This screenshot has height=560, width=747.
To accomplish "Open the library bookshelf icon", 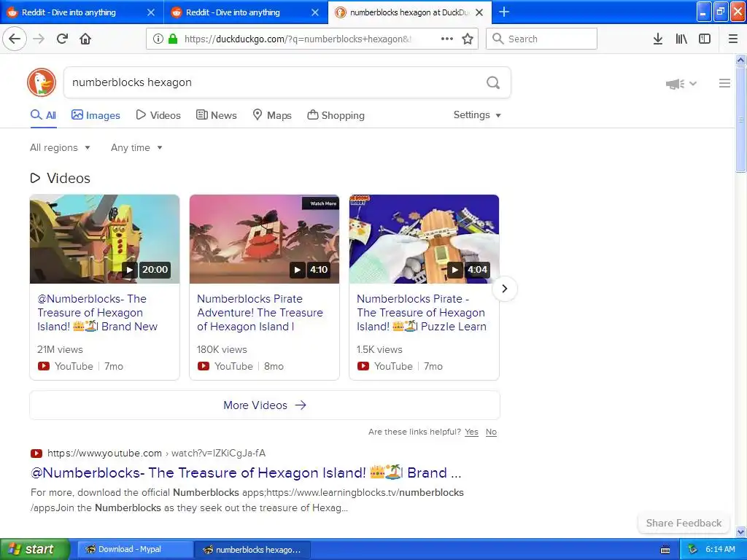I will point(681,39).
